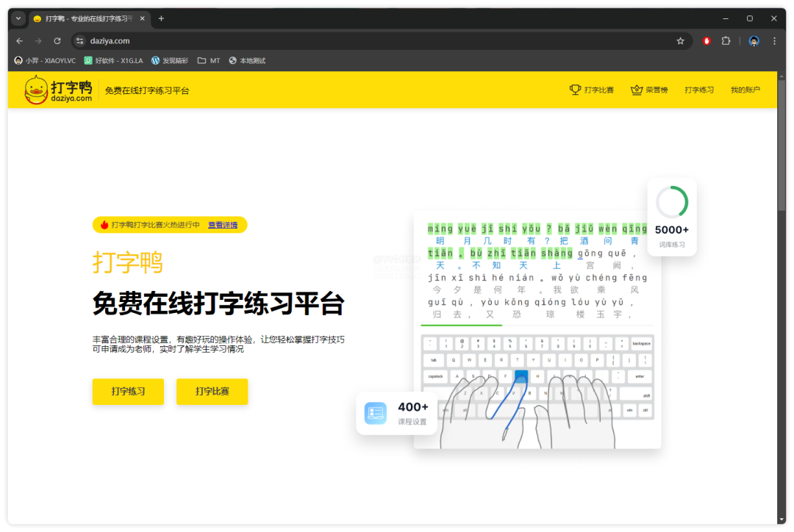Click the flame icon in contest banner

[x=104, y=225]
